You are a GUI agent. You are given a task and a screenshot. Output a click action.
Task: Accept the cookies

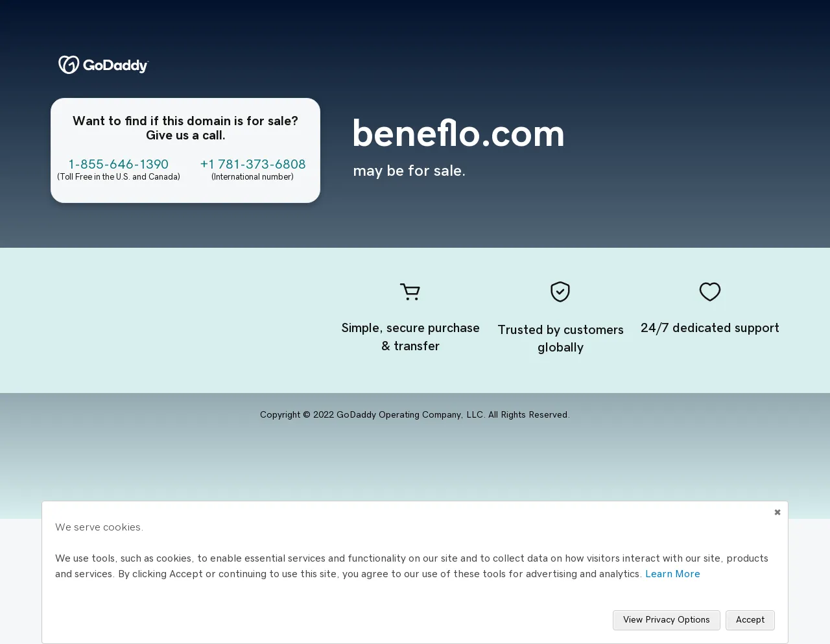[750, 620]
